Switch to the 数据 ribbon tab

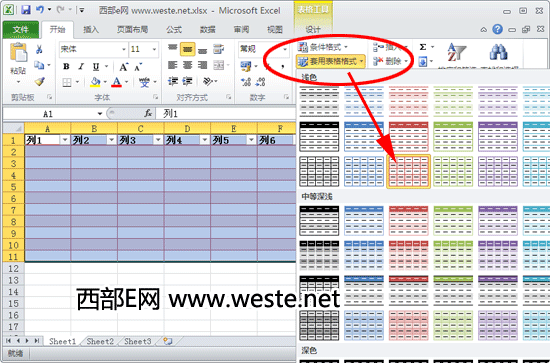click(208, 30)
